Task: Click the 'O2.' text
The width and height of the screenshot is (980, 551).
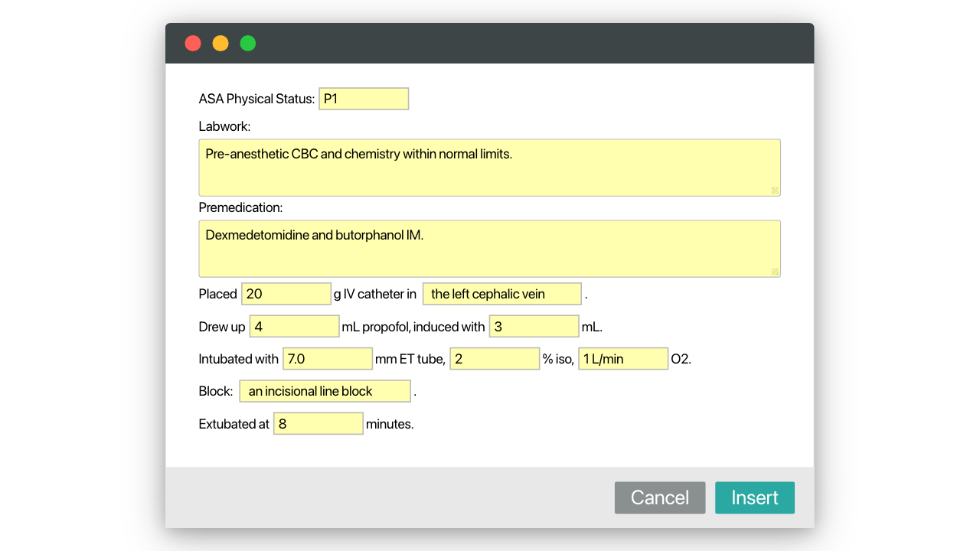Action: [x=681, y=359]
